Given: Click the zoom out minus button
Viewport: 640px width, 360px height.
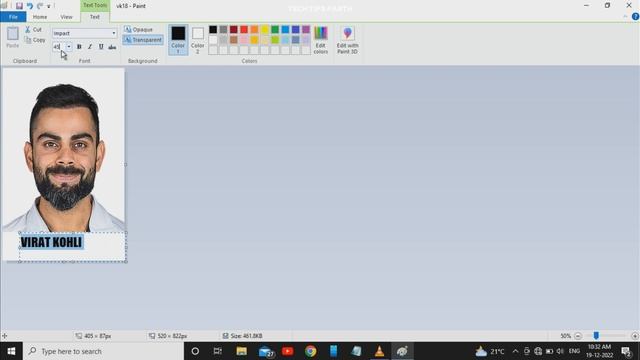Looking at the screenshot, I should [578, 336].
